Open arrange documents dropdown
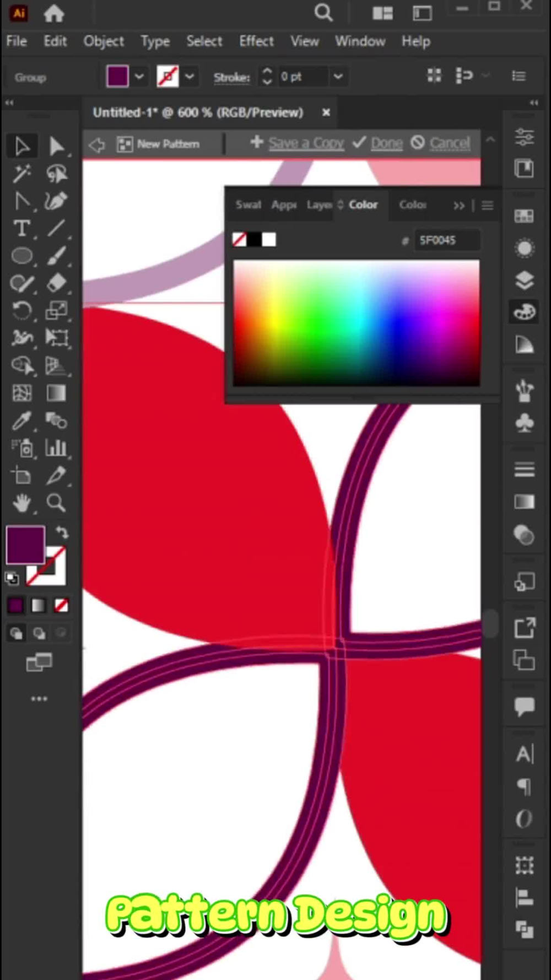 pyautogui.click(x=382, y=13)
